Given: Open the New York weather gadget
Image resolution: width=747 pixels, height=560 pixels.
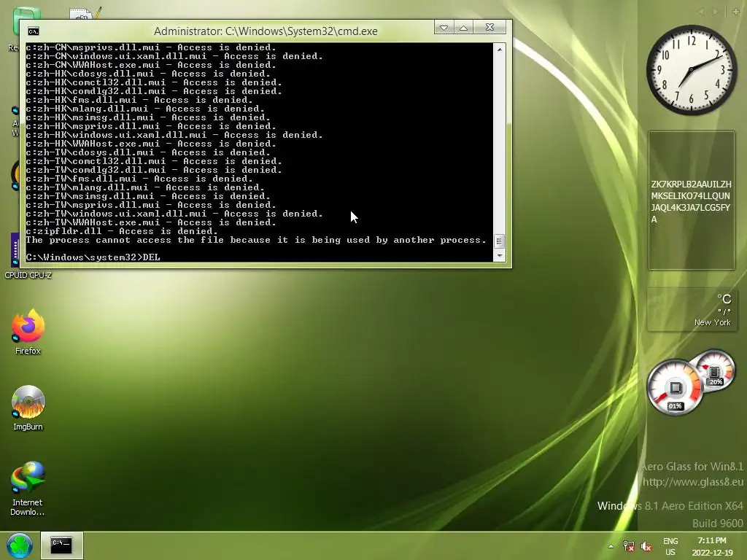Looking at the screenshot, I should [x=692, y=309].
